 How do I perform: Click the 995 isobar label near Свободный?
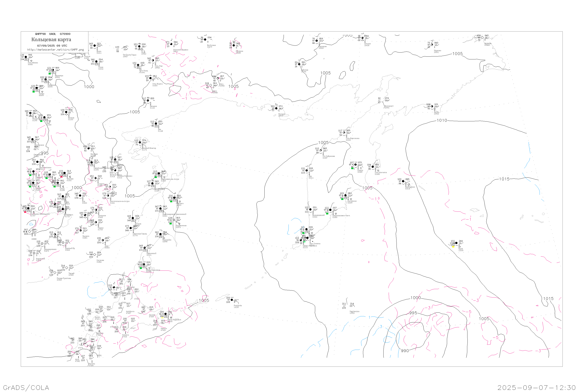coord(45,153)
